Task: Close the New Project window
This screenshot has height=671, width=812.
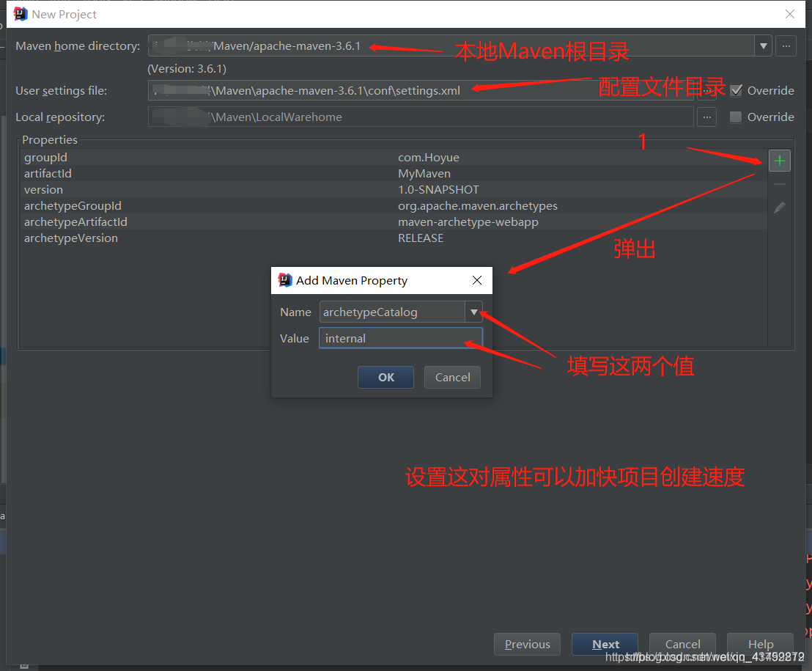Action: [790, 14]
